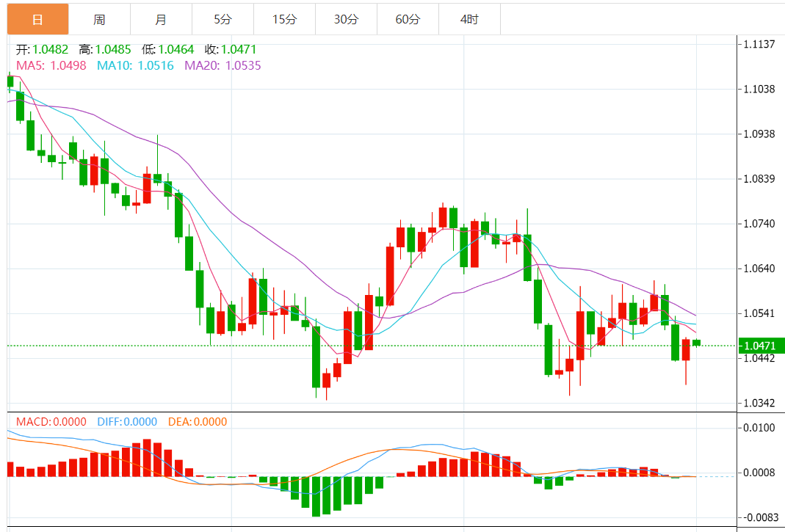Click the 1.0938 price axis label

click(759, 134)
